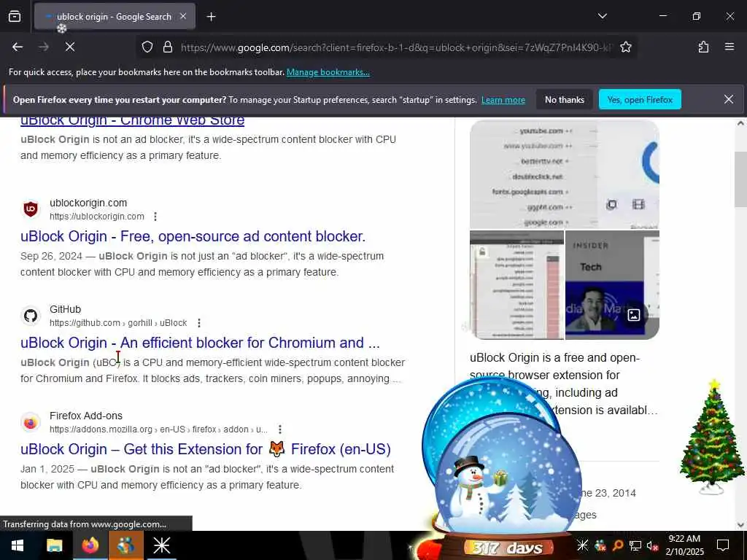747x560 pixels.
Task: Open Learn more startup link
Action: (x=503, y=100)
